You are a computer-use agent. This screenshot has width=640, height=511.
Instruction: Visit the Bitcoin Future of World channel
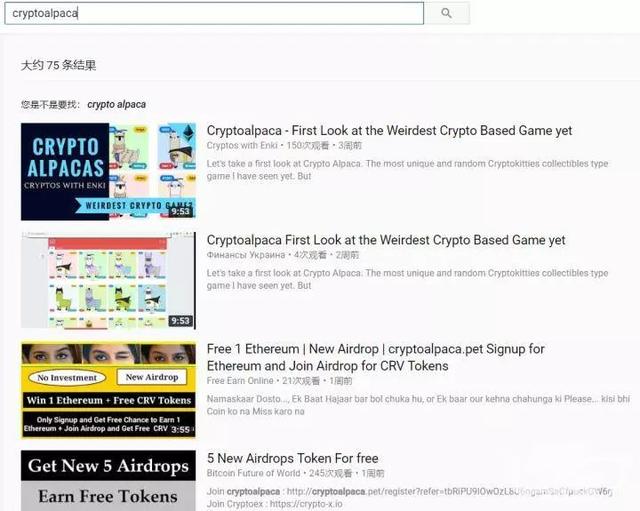253,473
